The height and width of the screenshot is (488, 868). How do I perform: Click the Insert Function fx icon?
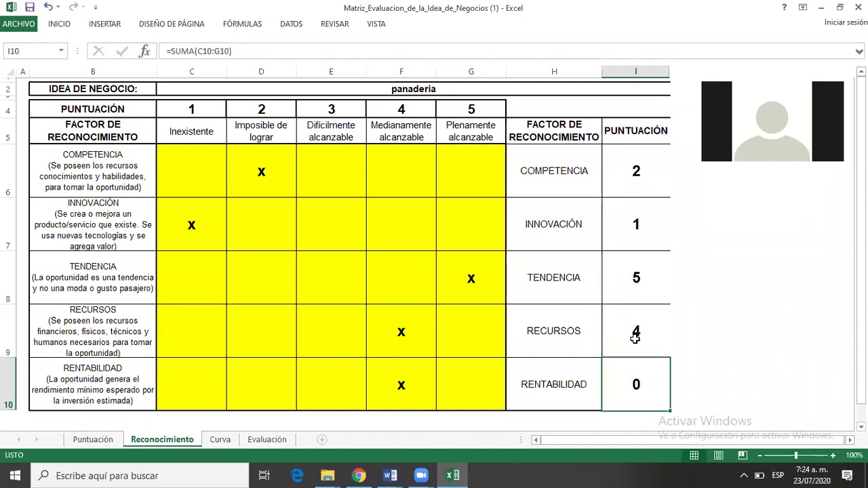(144, 51)
